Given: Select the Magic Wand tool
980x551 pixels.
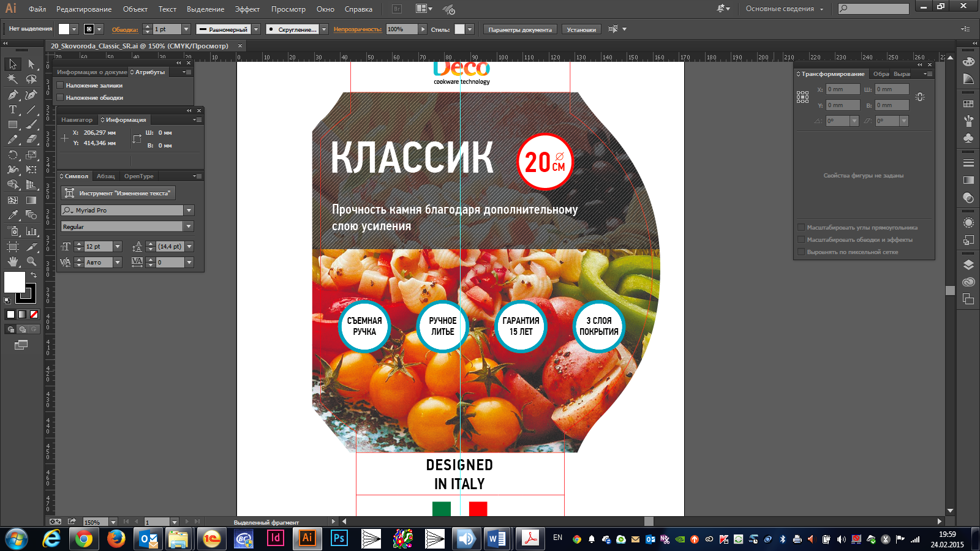Looking at the screenshot, I should click(x=12, y=79).
